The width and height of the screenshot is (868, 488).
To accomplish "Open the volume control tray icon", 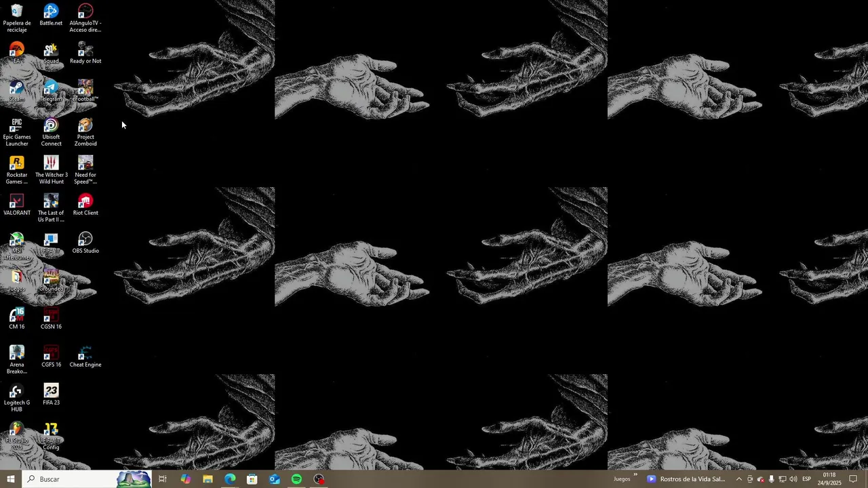I will [x=793, y=479].
